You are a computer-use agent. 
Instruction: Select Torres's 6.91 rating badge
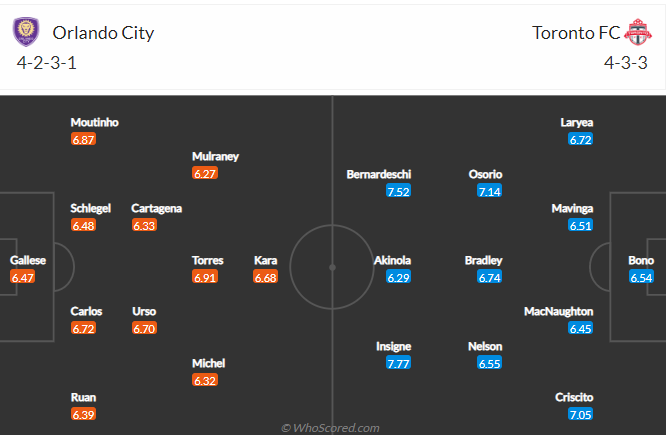[x=205, y=278]
